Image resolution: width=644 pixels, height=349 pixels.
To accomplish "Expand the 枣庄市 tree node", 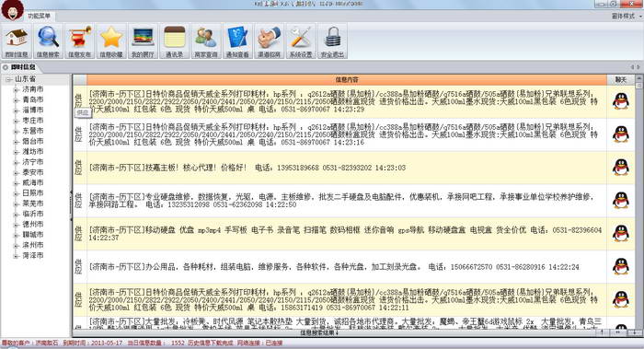I will click(x=16, y=121).
